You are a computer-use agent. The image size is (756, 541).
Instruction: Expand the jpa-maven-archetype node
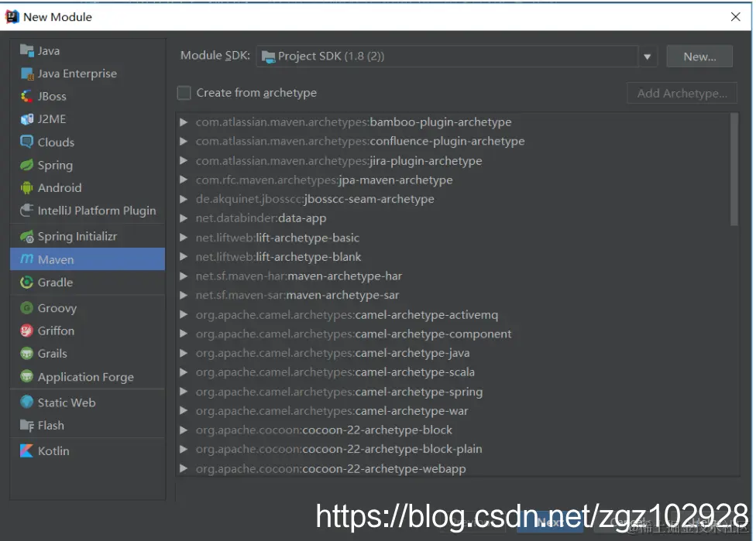point(184,180)
